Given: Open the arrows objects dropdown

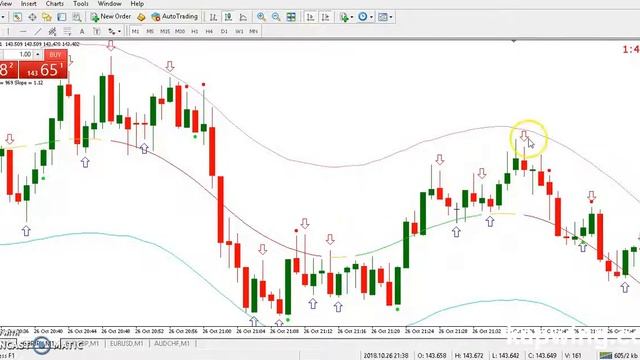Looking at the screenshot, I should pyautogui.click(x=114, y=31).
